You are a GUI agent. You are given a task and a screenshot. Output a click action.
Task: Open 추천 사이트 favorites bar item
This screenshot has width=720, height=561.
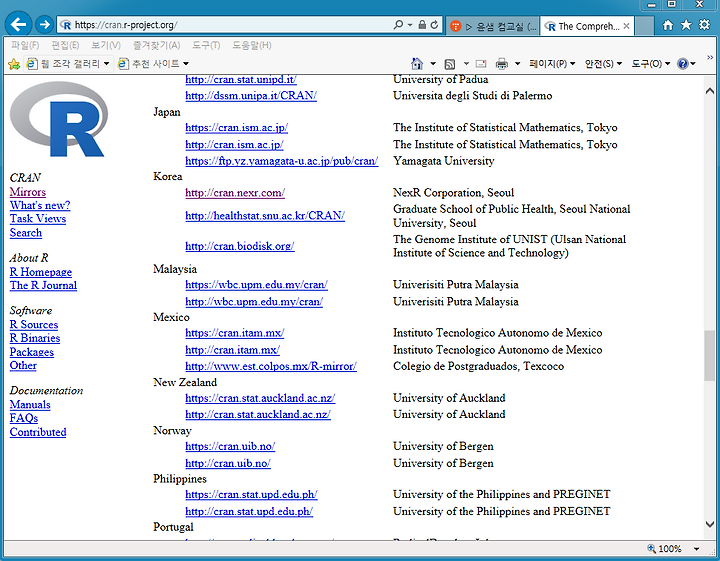pos(153,64)
